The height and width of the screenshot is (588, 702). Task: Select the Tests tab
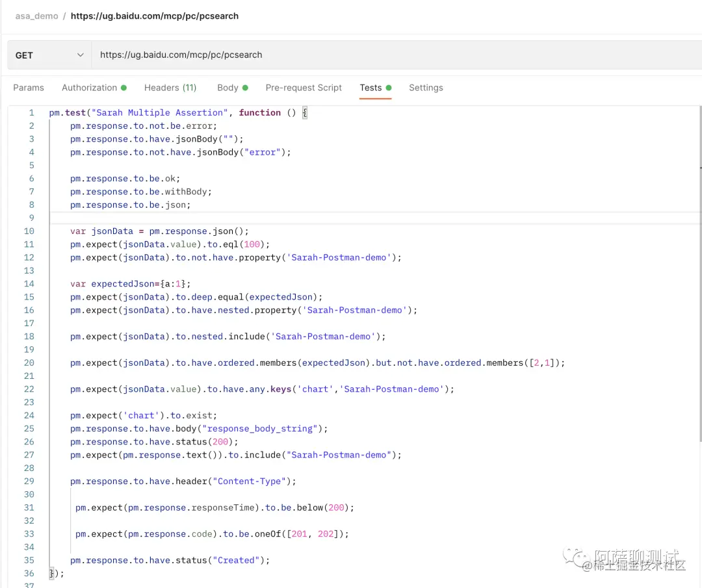(x=375, y=88)
